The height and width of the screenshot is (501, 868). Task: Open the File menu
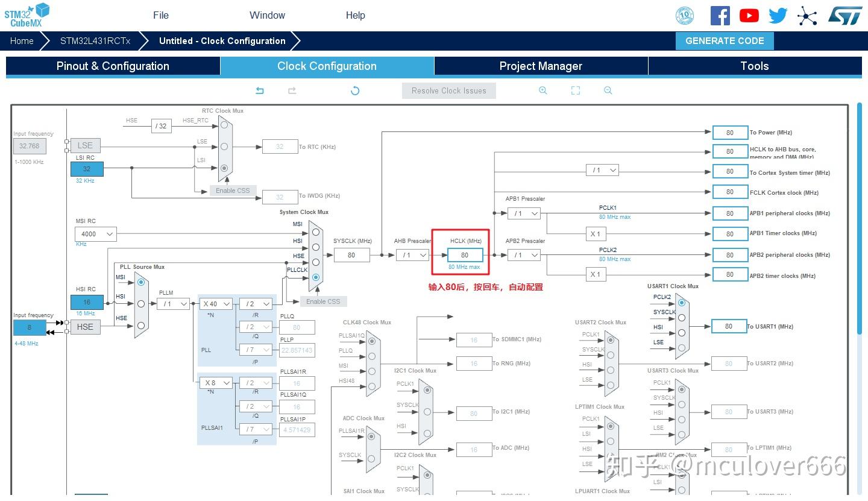point(161,15)
